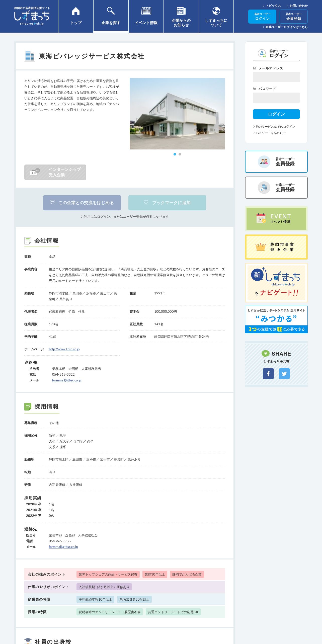
Task: Click the blue ログイン submit button
Action: [x=276, y=114]
